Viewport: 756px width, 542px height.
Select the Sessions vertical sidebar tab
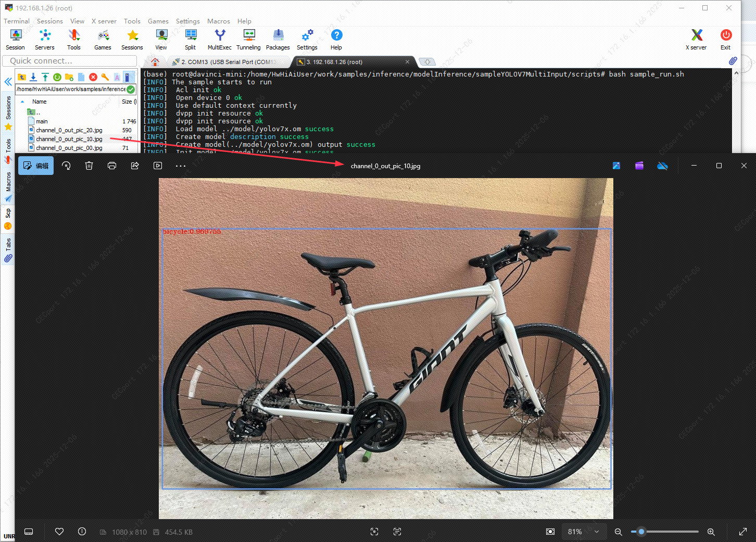8,113
